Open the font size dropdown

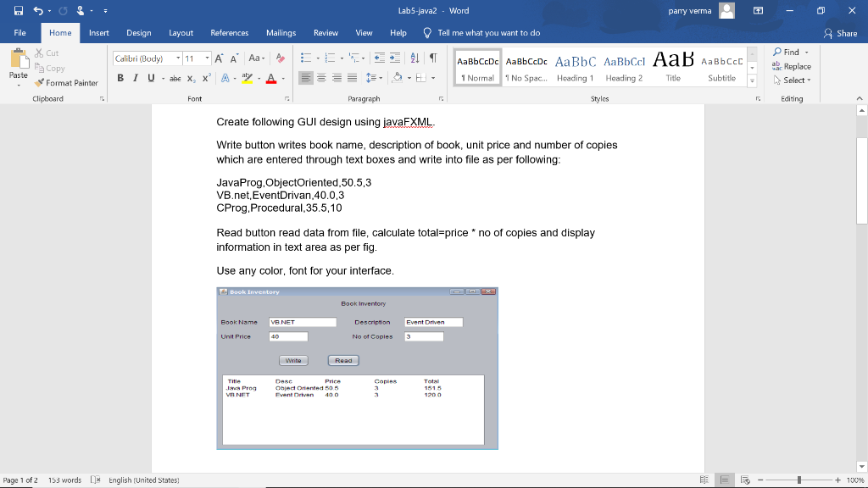click(x=206, y=57)
